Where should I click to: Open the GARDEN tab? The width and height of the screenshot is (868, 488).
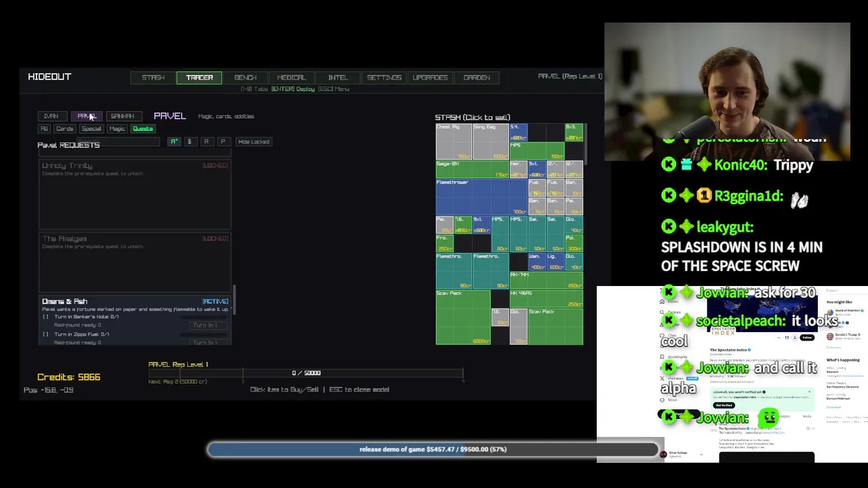[476, 77]
